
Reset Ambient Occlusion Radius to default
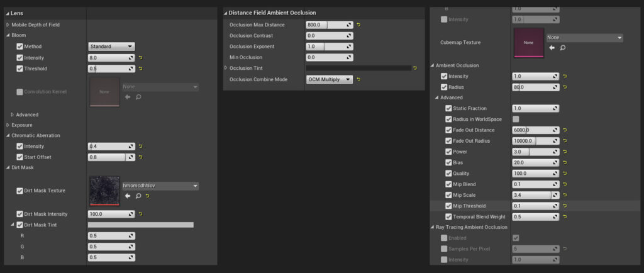coord(565,87)
